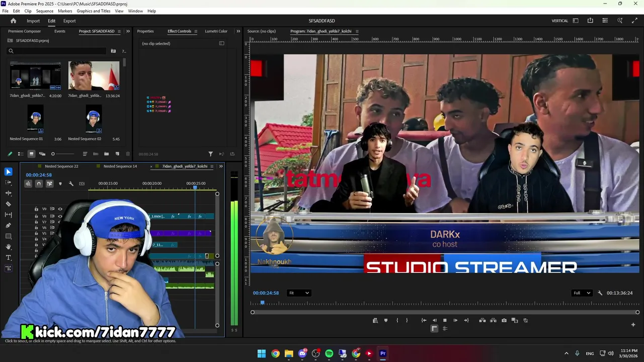The height and width of the screenshot is (362, 644).
Task: Switch project panel to List view
Action: pos(21,154)
